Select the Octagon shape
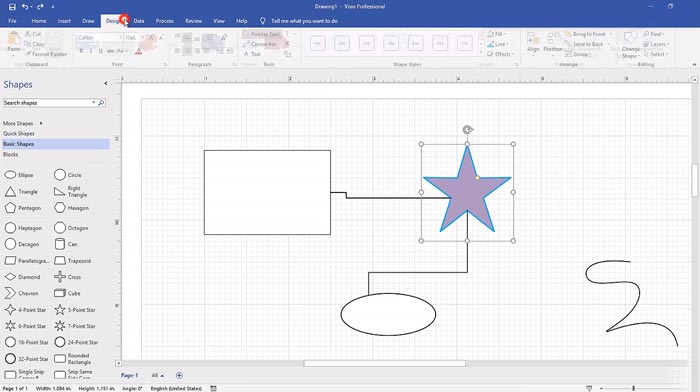Image resolution: width=700 pixels, height=392 pixels. coord(71,228)
